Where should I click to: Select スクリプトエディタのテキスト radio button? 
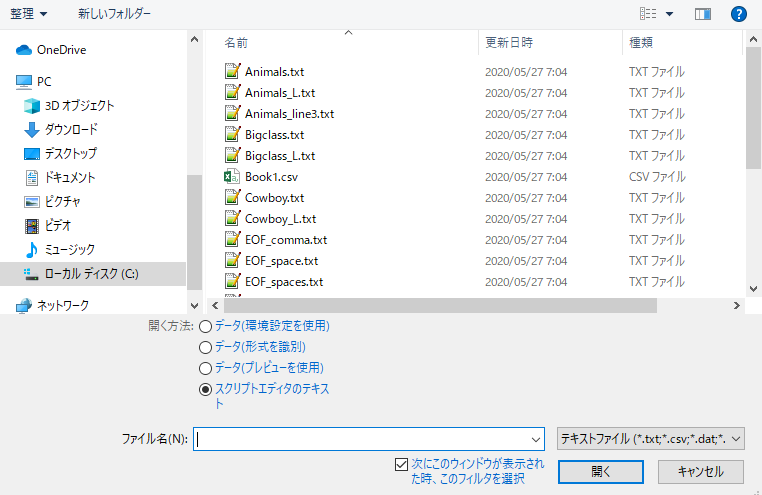[x=206, y=390]
